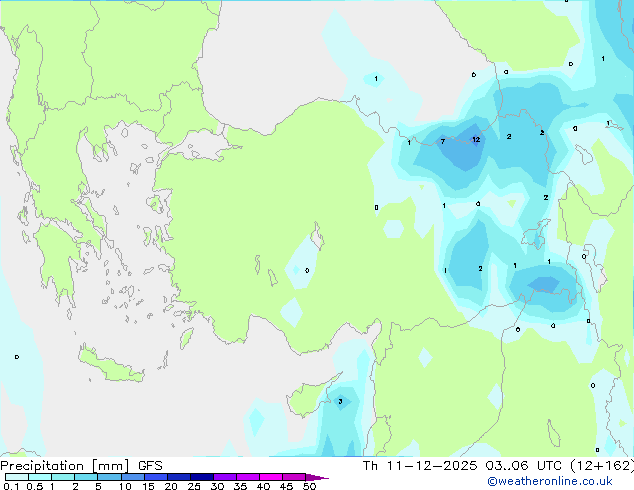
Task: Click the 0.1–0.5 mm palest legend swatch
Action: pyautogui.click(x=17, y=477)
